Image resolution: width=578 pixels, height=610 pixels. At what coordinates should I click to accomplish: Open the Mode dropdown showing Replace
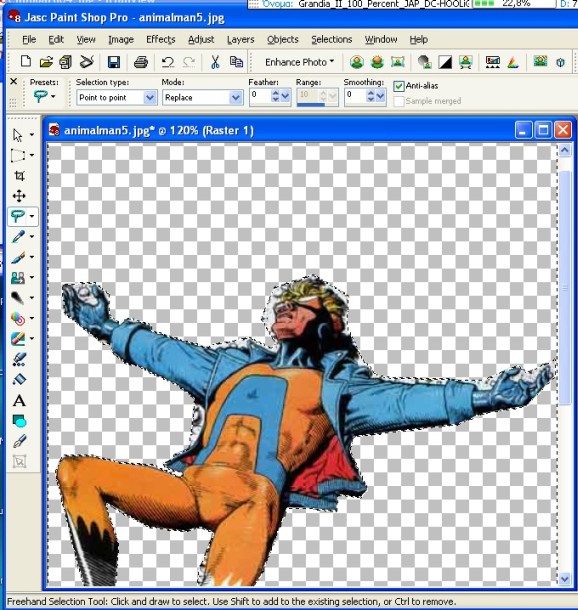(235, 97)
